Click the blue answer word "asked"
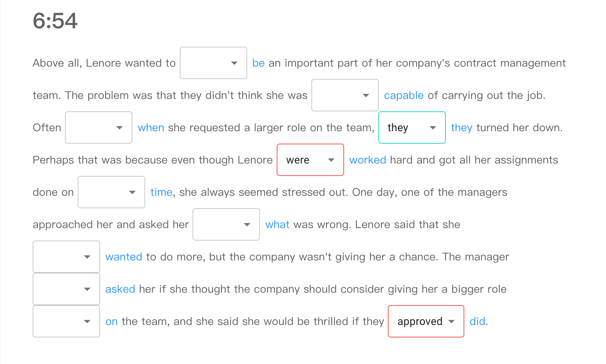The image size is (606, 364). click(x=120, y=289)
